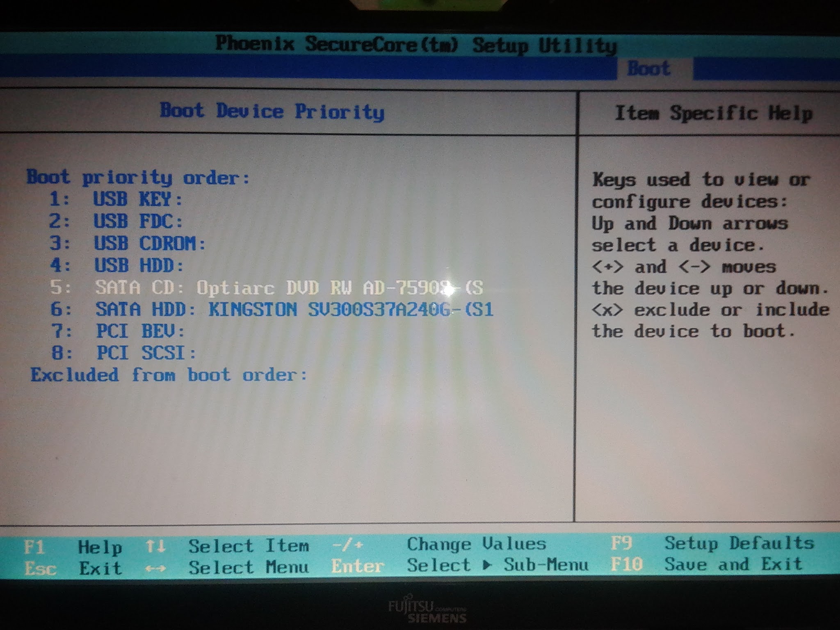The height and width of the screenshot is (630, 840).
Task: Click the Enter key label
Action: pyautogui.click(x=357, y=566)
